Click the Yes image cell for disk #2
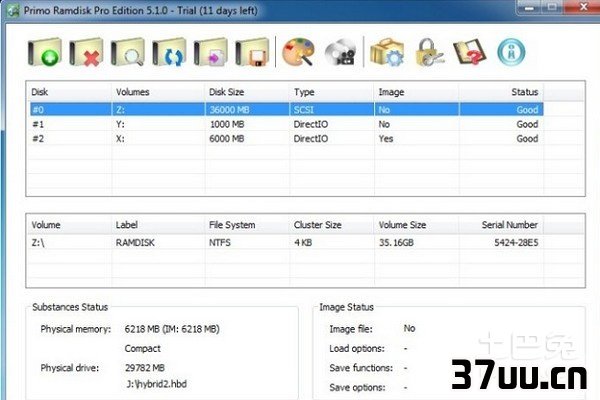The width and height of the screenshot is (600, 400). tap(386, 139)
